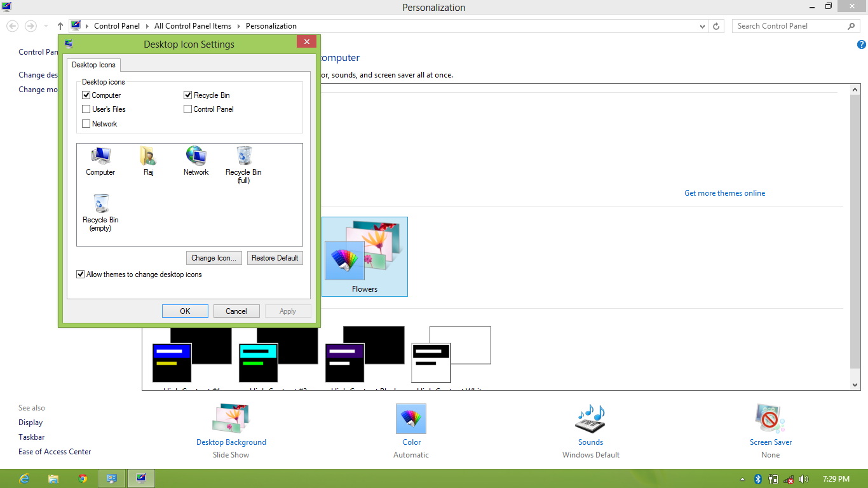This screenshot has height=488, width=868.
Task: Open the Display link under See also
Action: pyautogui.click(x=31, y=423)
